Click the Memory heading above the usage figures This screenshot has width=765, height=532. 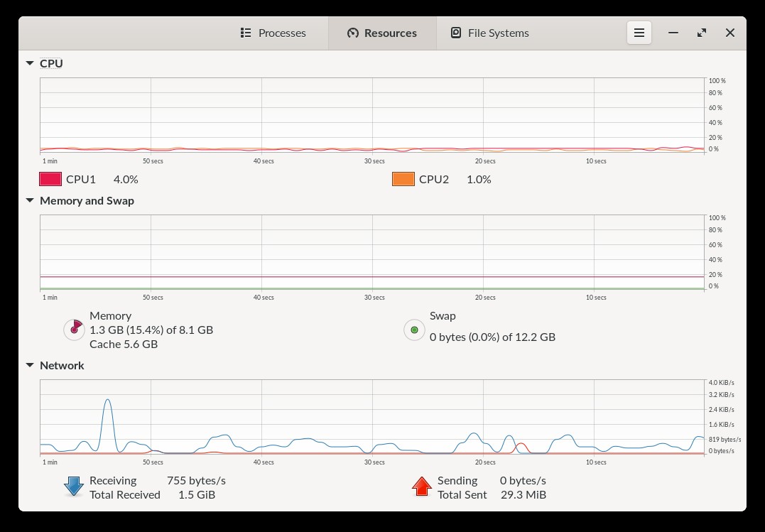[x=110, y=316]
